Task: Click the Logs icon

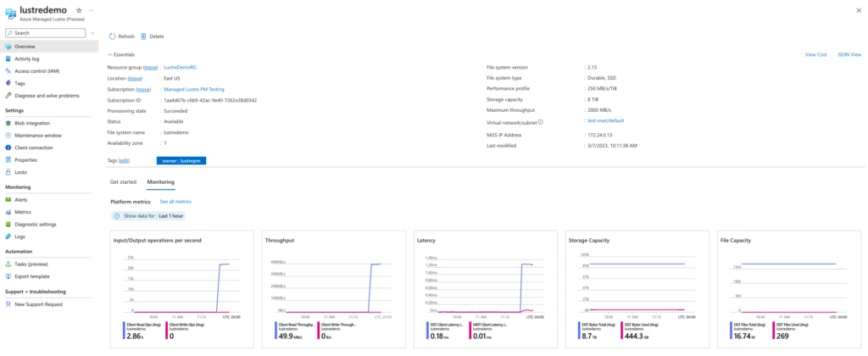Action: 8,236
